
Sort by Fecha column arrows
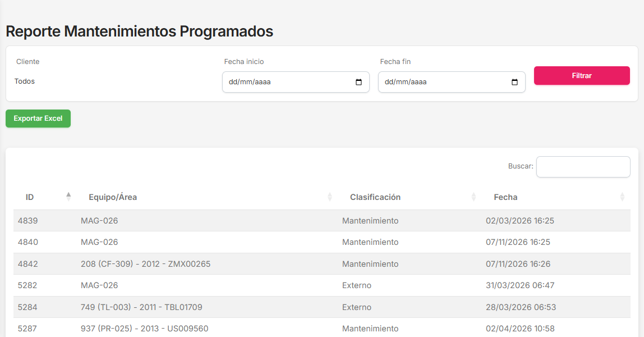tap(622, 197)
